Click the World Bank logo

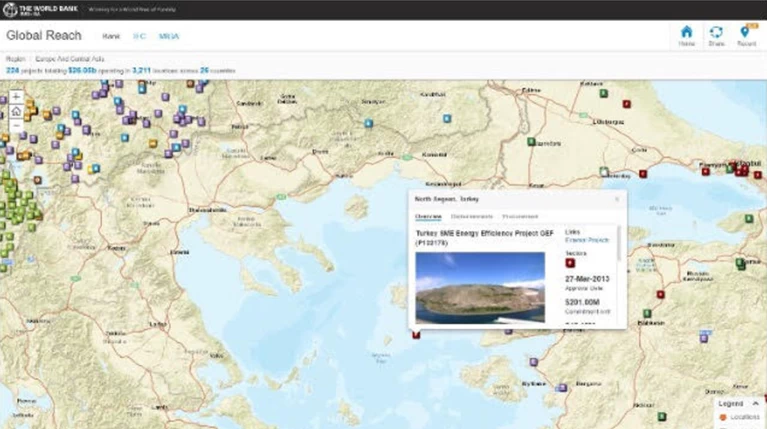(x=41, y=9)
